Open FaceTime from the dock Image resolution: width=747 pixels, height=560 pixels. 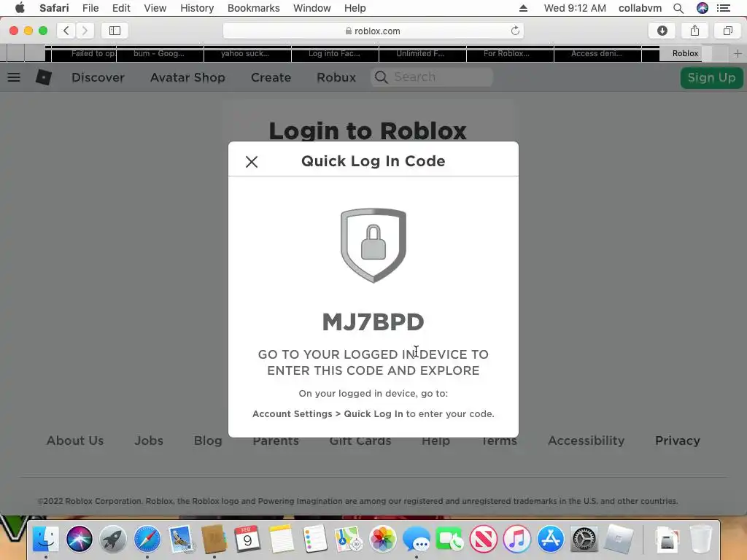(449, 539)
